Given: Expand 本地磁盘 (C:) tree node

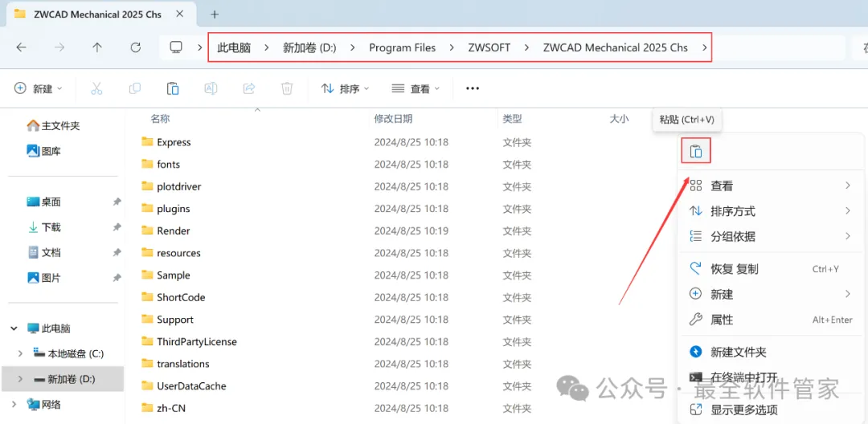Looking at the screenshot, I should point(20,353).
